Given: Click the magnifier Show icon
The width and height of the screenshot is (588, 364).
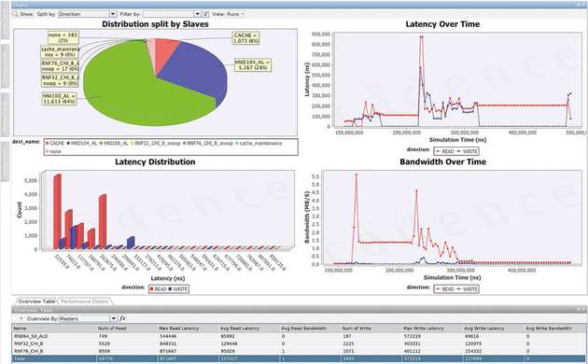Looking at the screenshot, I should coord(16,14).
